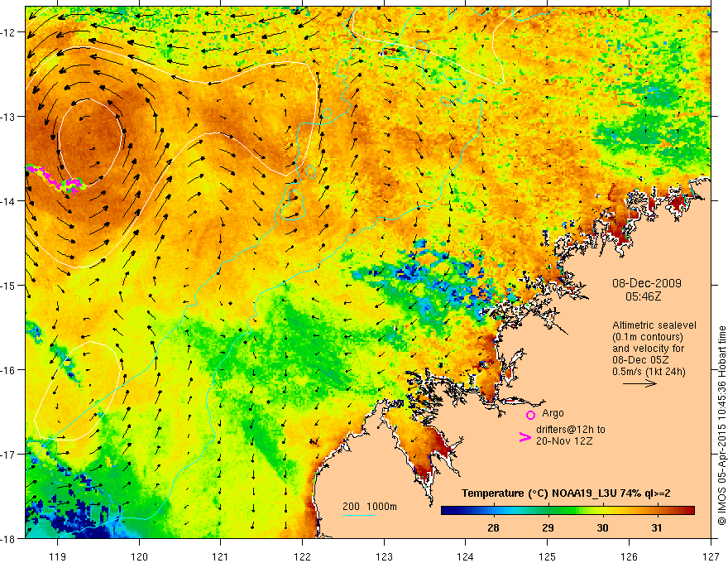Click the longitude axis label 123
Image resolution: width=728 pixels, height=563 pixels.
coord(384,556)
